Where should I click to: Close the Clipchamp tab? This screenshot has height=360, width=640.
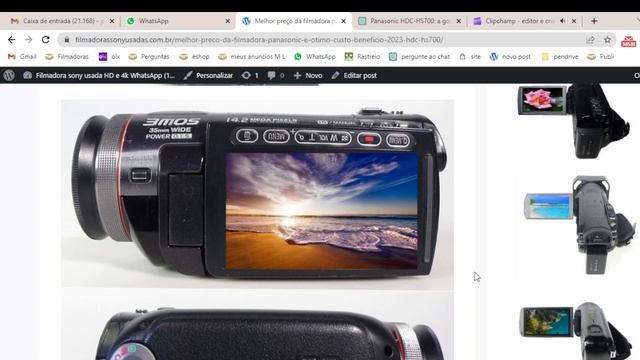click(574, 21)
